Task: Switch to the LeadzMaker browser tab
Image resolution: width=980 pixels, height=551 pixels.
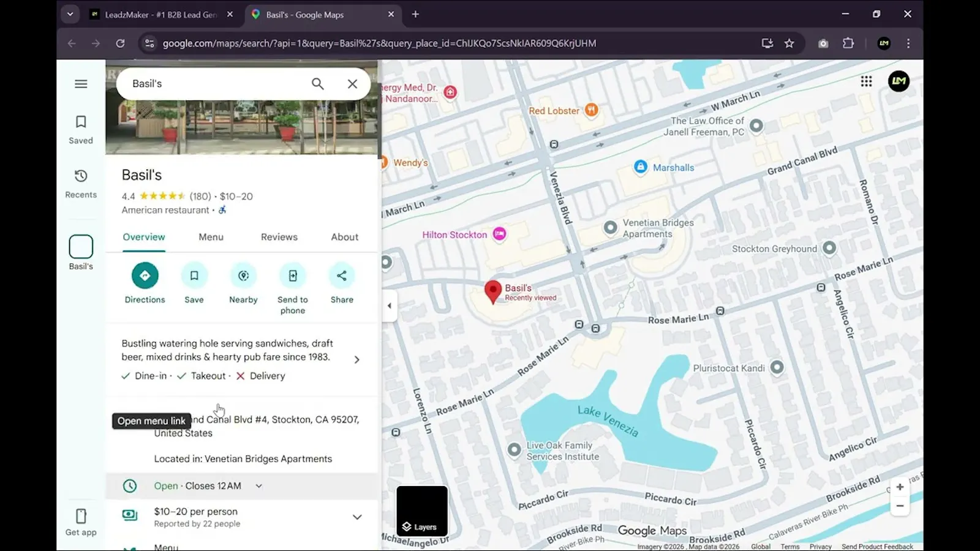Action: (160, 15)
